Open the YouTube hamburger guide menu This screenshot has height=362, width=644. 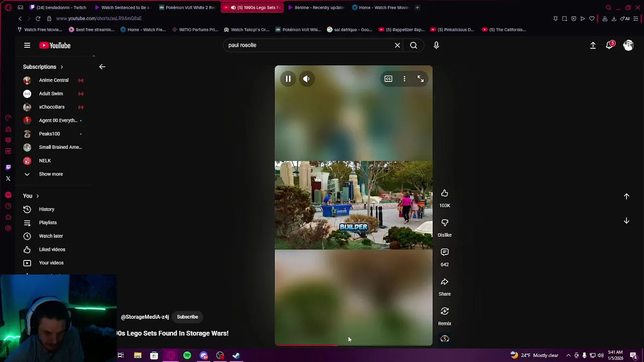[27, 45]
